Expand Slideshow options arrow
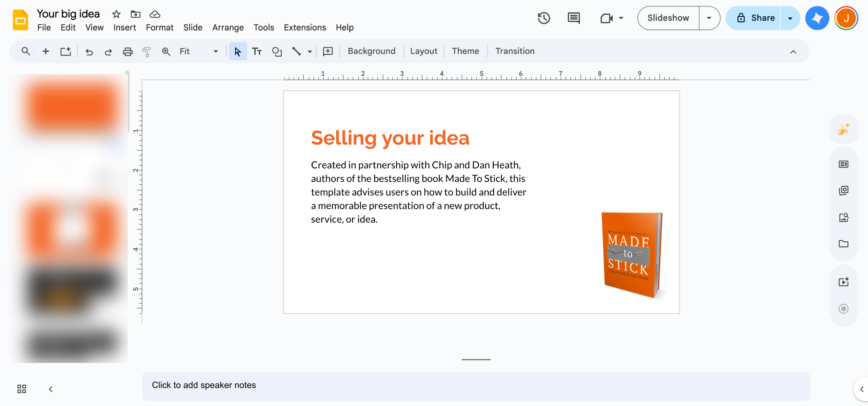This screenshot has width=868, height=406. [x=709, y=18]
